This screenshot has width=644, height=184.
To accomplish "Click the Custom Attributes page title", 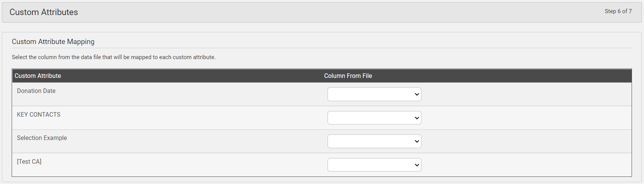I will (x=44, y=12).
